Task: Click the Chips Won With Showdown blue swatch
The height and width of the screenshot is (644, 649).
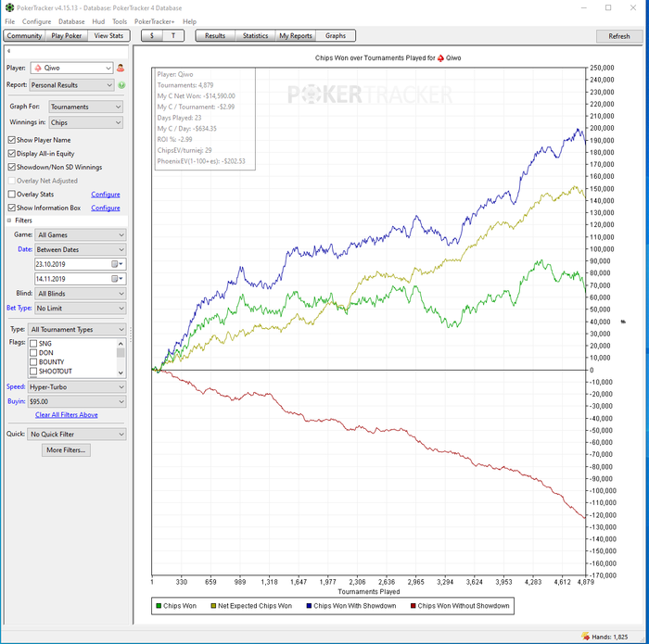Action: pos(309,606)
